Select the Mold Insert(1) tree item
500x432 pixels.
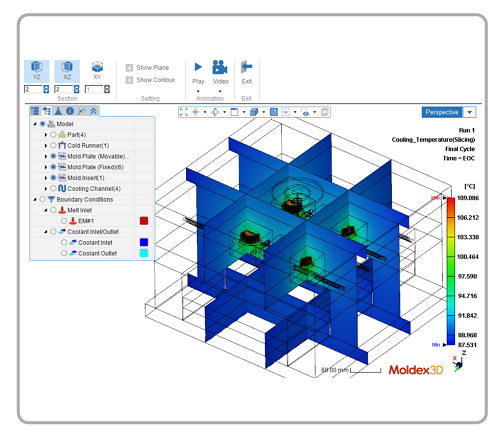click(86, 178)
